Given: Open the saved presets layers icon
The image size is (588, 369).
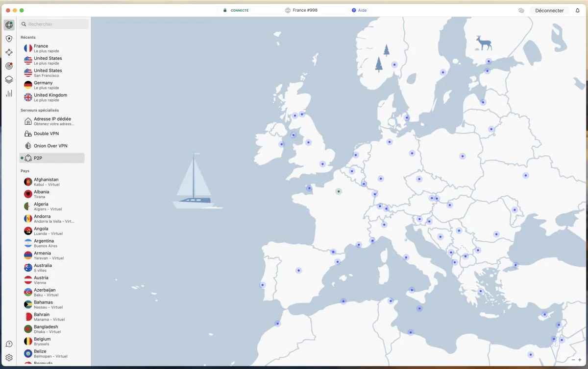Looking at the screenshot, I should (x=9, y=79).
